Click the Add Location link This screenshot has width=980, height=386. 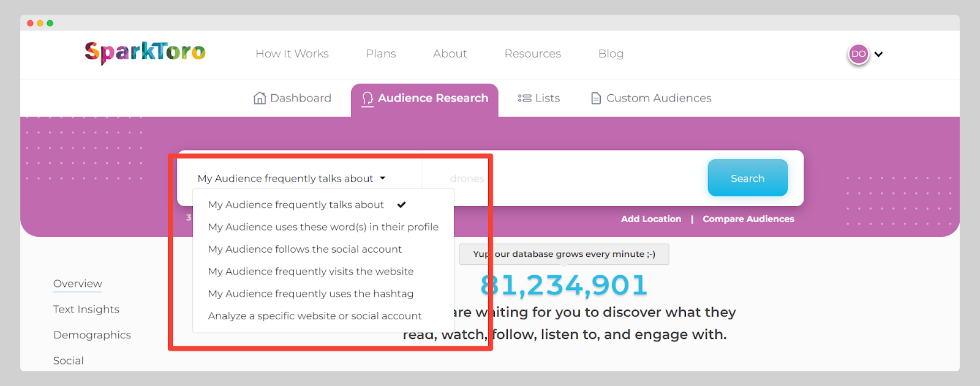[651, 219]
